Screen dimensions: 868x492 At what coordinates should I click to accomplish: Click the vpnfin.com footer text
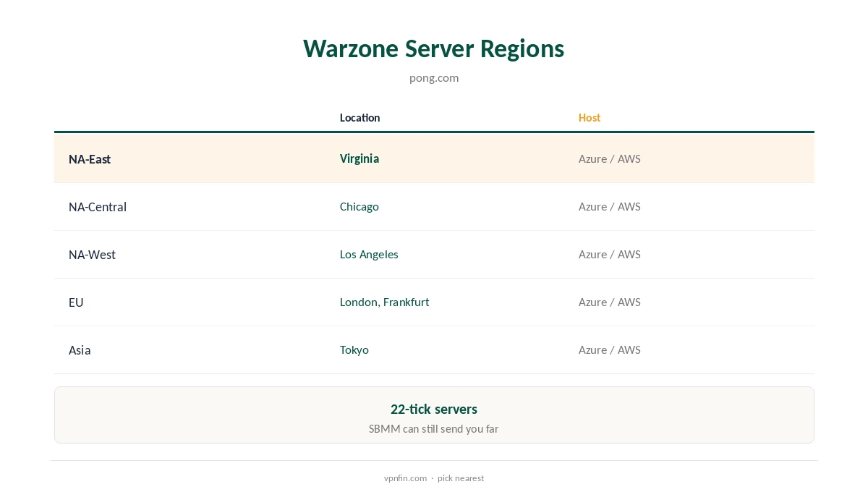click(x=405, y=478)
